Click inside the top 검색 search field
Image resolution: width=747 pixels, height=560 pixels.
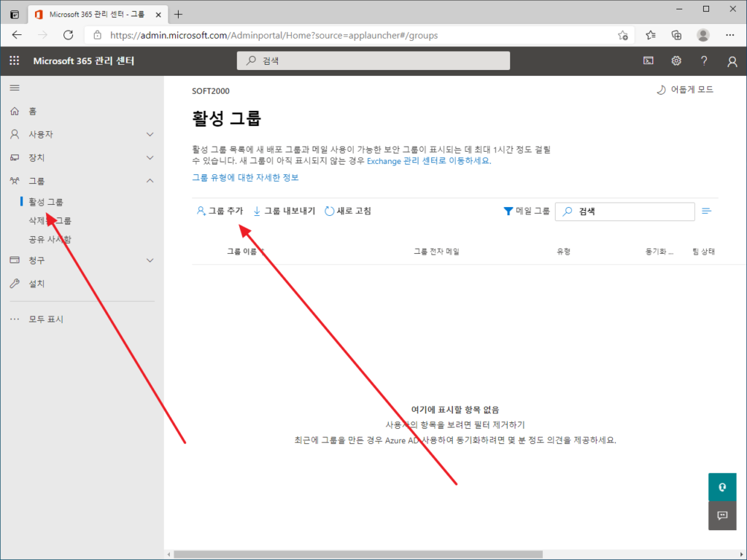point(373,61)
